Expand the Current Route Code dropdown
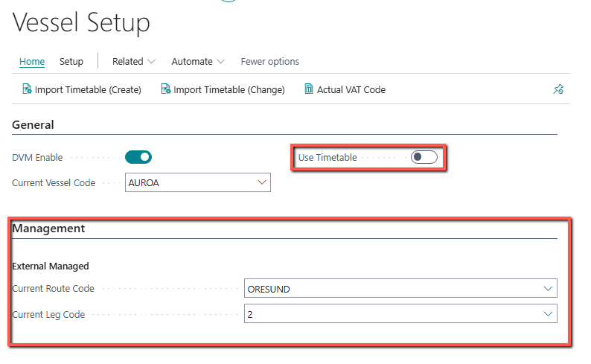The height and width of the screenshot is (364, 591). [x=548, y=289]
